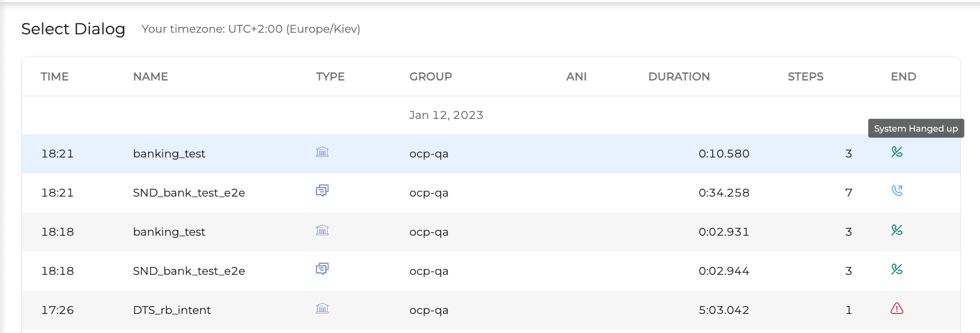Sort by the TIME column header

pos(55,77)
